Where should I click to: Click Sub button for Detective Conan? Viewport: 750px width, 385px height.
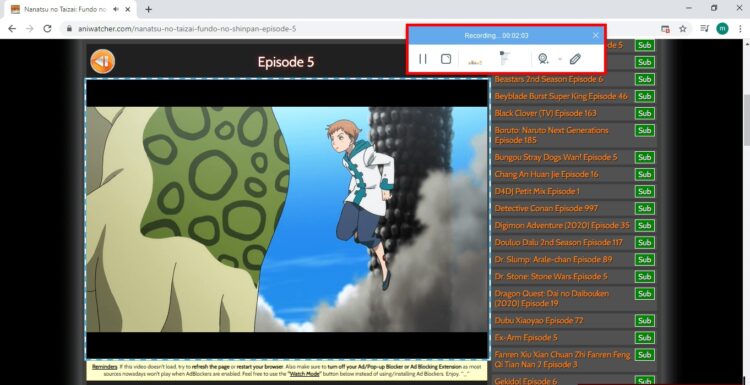(644, 209)
